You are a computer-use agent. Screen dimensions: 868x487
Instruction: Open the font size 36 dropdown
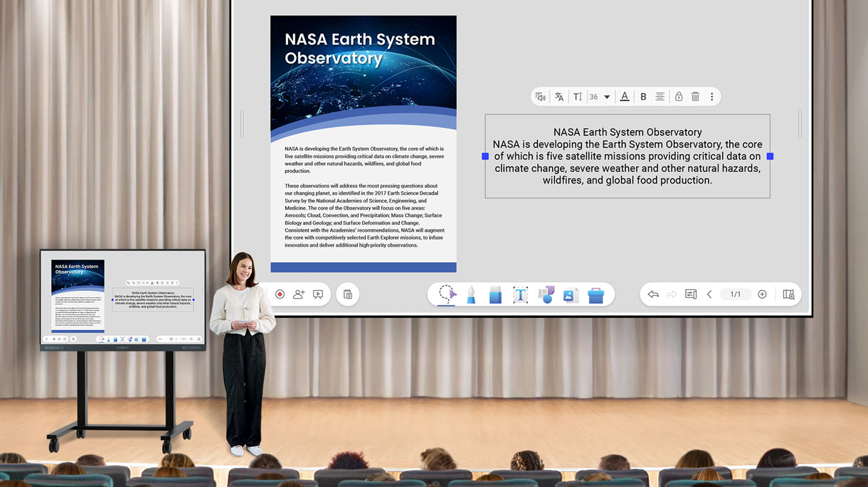606,97
